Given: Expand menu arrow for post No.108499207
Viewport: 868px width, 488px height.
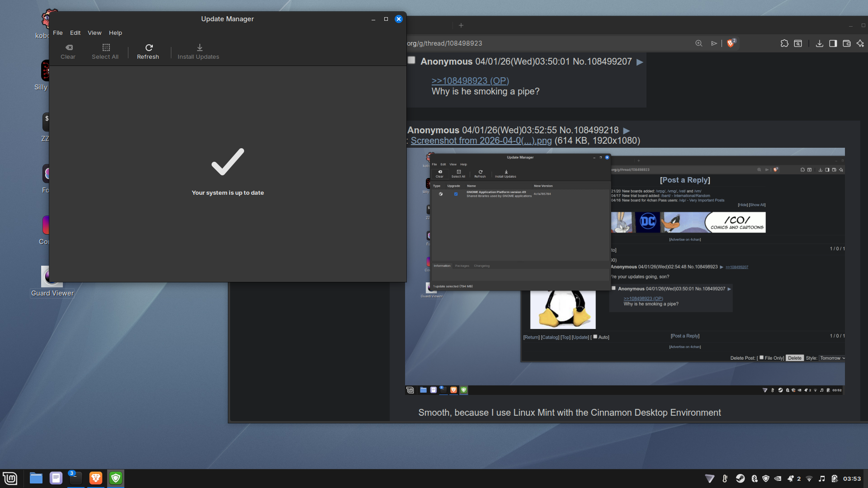Looking at the screenshot, I should click(640, 62).
